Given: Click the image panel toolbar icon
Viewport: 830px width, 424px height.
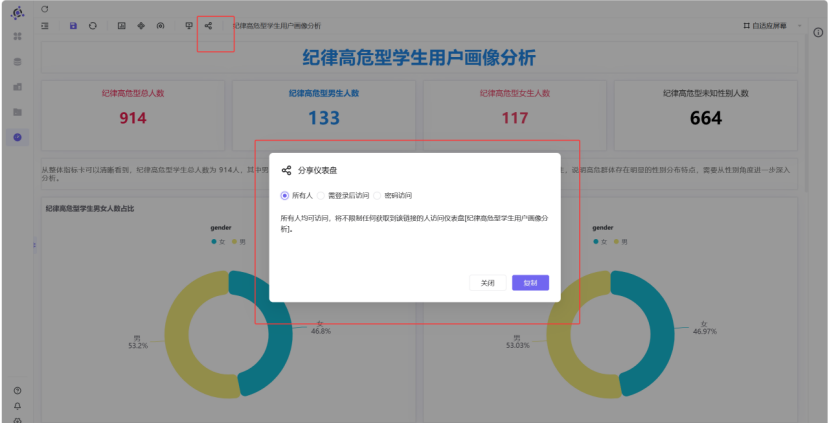Looking at the screenshot, I should point(122,25).
